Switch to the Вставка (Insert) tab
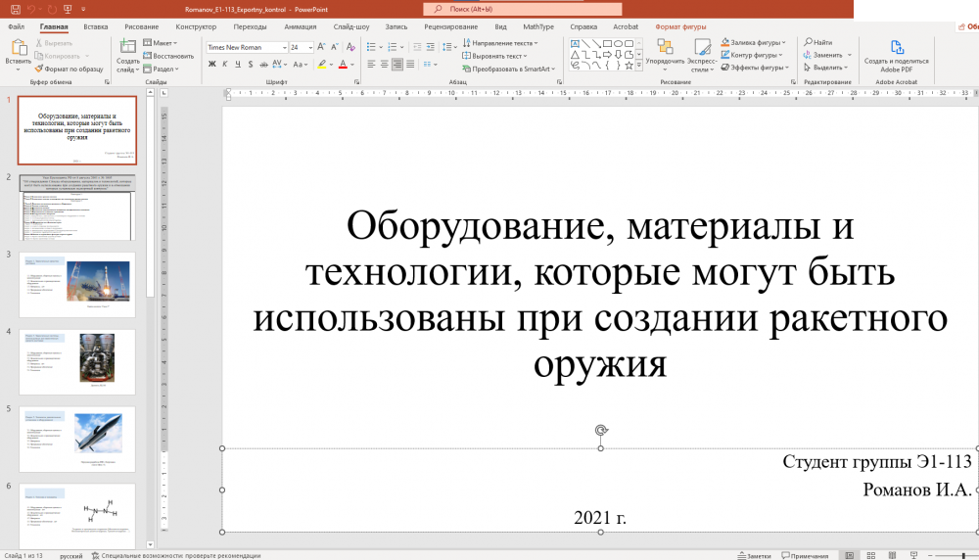Screen dimensions: 979x560 click(96, 27)
